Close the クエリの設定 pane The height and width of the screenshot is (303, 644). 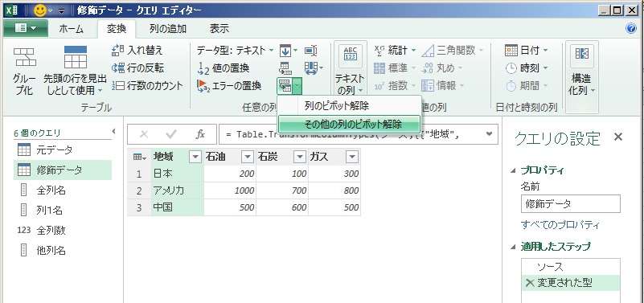[x=617, y=137]
